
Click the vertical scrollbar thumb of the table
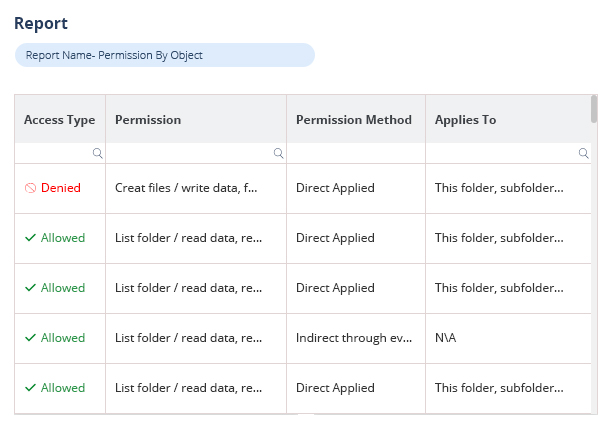[594, 108]
